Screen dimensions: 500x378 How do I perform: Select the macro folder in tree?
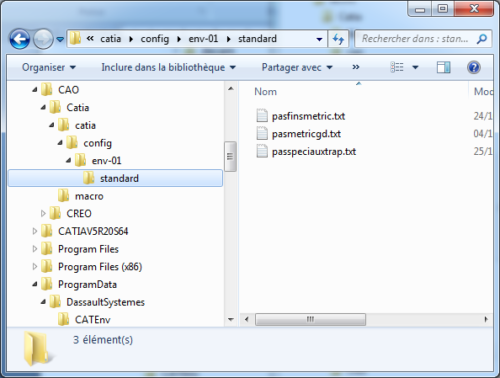89,196
